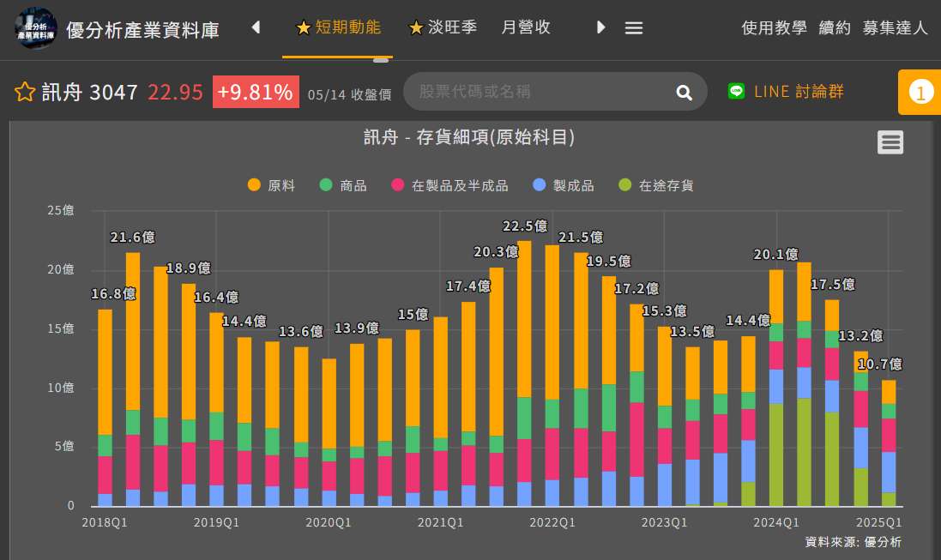Switch to the 月營收 tab
This screenshot has height=560, width=941.
coord(526,27)
